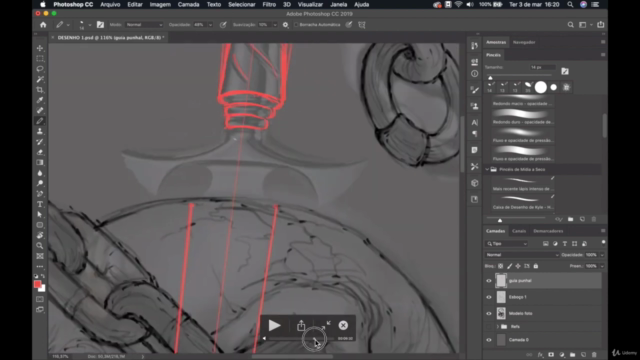Select the Dodge tool
Screen dimensions: 640x360
40,183
